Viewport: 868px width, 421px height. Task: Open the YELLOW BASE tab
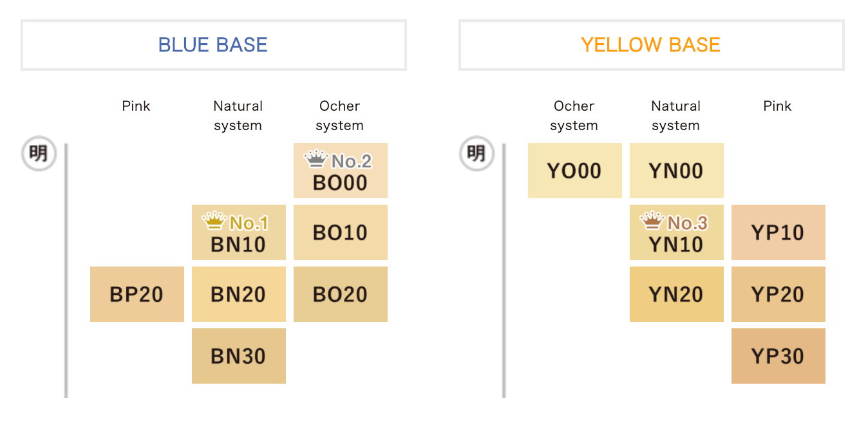(x=652, y=45)
